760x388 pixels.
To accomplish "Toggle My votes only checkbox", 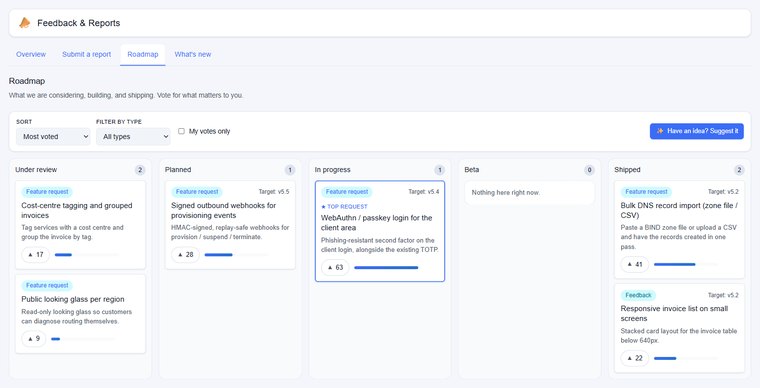I will click(x=181, y=131).
